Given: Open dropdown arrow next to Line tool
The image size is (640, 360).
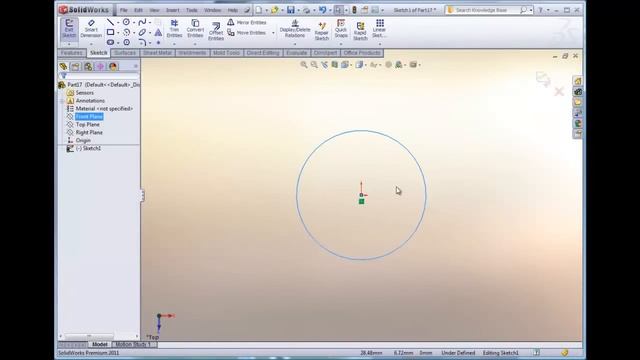Looking at the screenshot, I should 118,22.
